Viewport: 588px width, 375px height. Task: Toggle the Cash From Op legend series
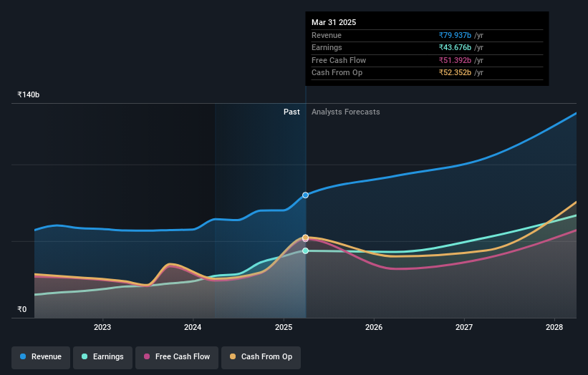261,356
